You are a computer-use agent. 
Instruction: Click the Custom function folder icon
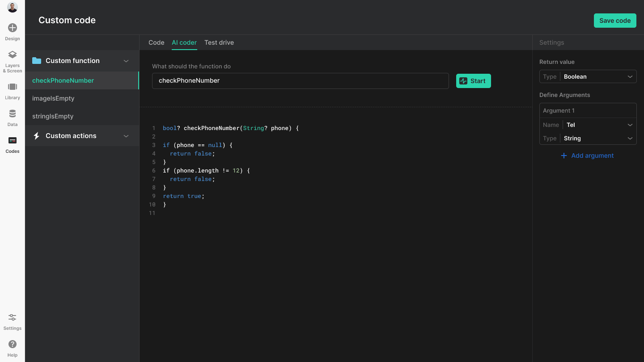[36, 60]
